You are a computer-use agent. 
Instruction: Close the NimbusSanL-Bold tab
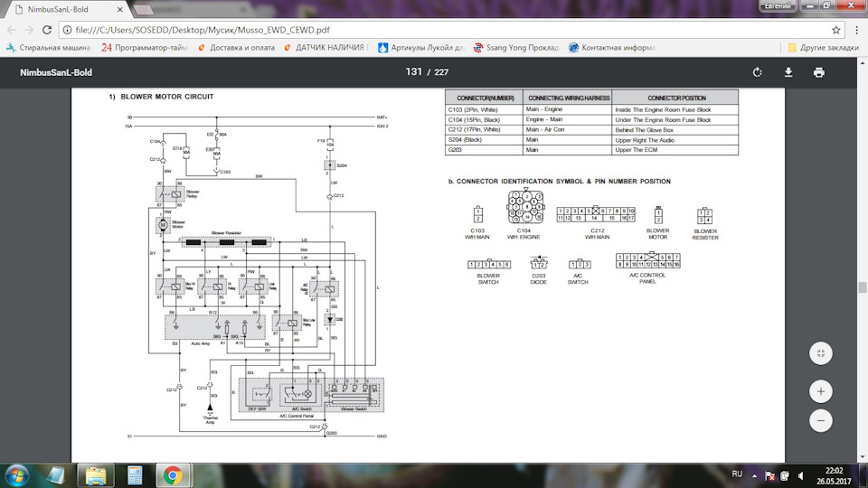(120, 9)
